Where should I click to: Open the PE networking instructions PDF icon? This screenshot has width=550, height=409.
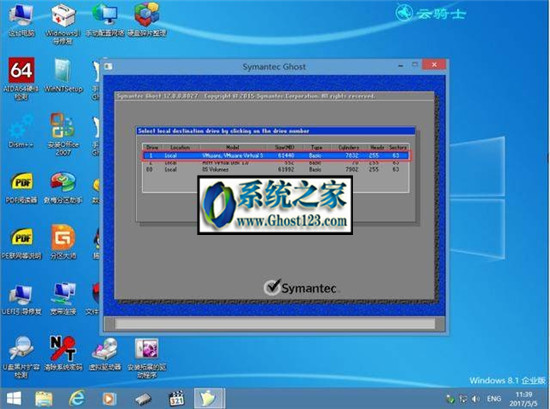pyautogui.click(x=21, y=243)
